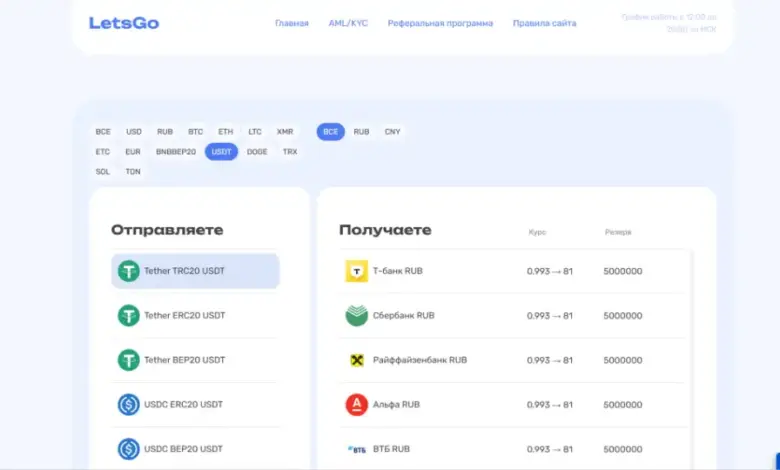Select the BTC send currency filter
This screenshot has width=780, height=470.
click(x=195, y=132)
